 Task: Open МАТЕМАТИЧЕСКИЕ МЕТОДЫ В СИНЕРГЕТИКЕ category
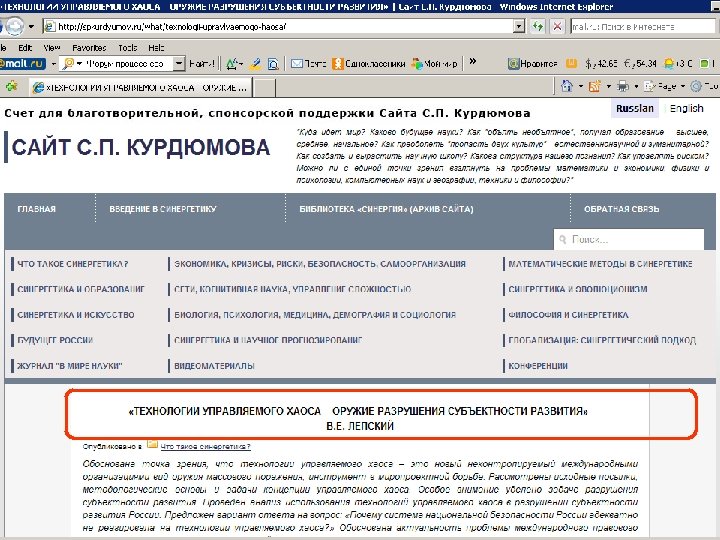tap(600, 264)
